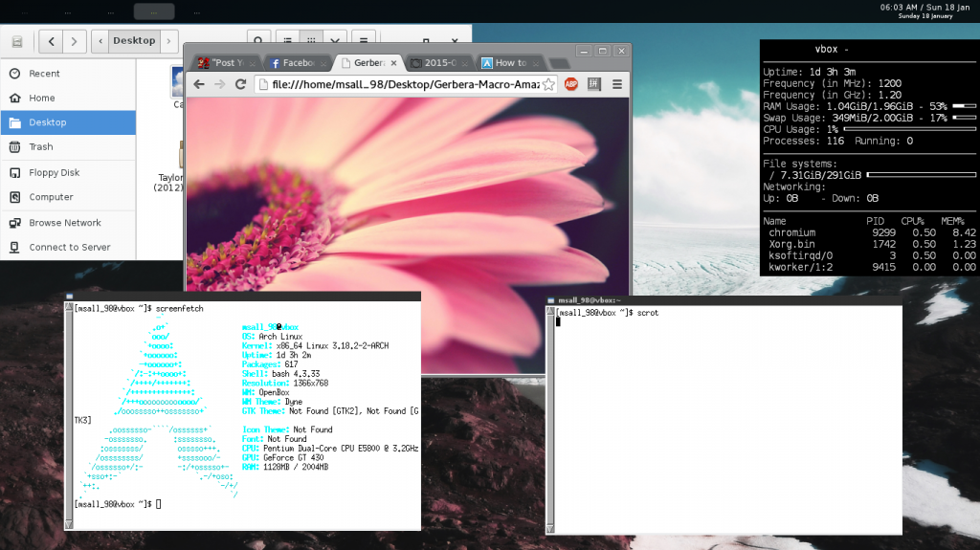Screen dimensions: 980x550
Task: Switch to the "How to" tab
Action: pyautogui.click(x=510, y=62)
